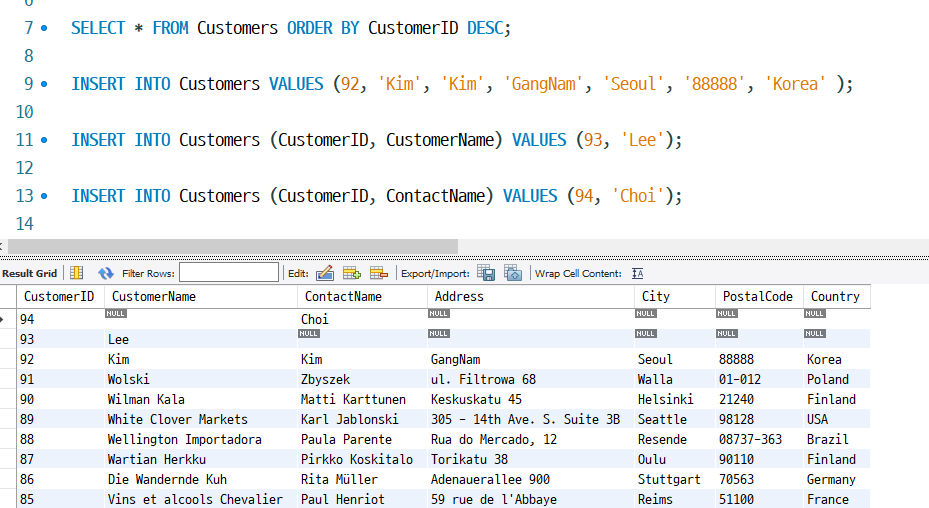Select the cell 'Stuttgart'

click(674, 479)
